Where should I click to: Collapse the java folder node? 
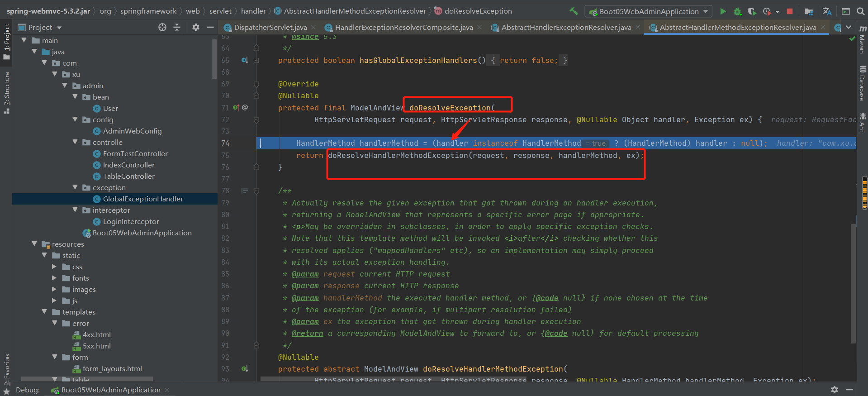tap(34, 52)
